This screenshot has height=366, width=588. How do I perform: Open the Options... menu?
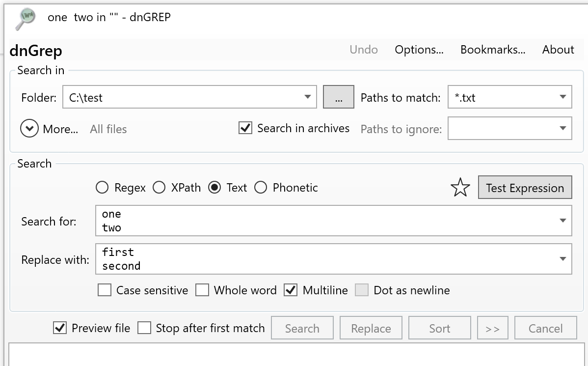419,50
